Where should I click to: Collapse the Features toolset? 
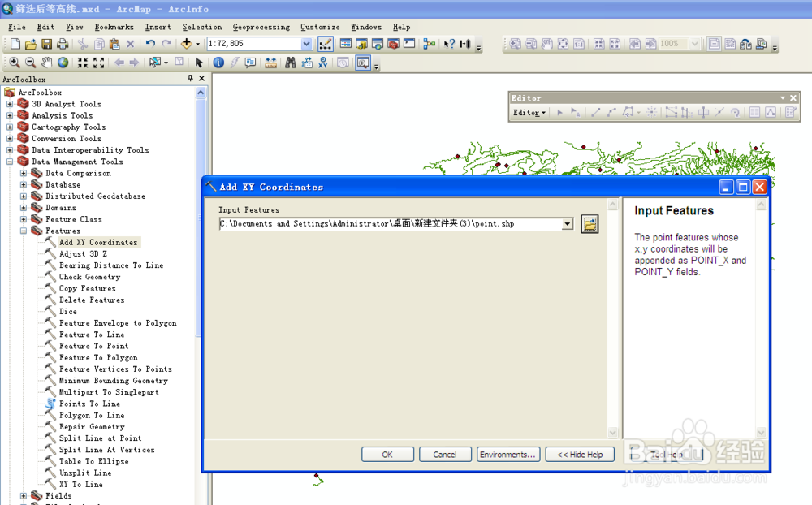point(24,231)
